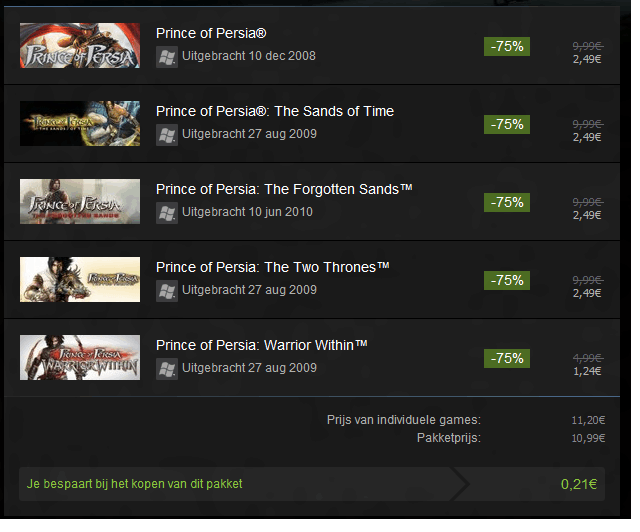
Task: Click Windows icon under The Two Thrones
Action: [167, 290]
